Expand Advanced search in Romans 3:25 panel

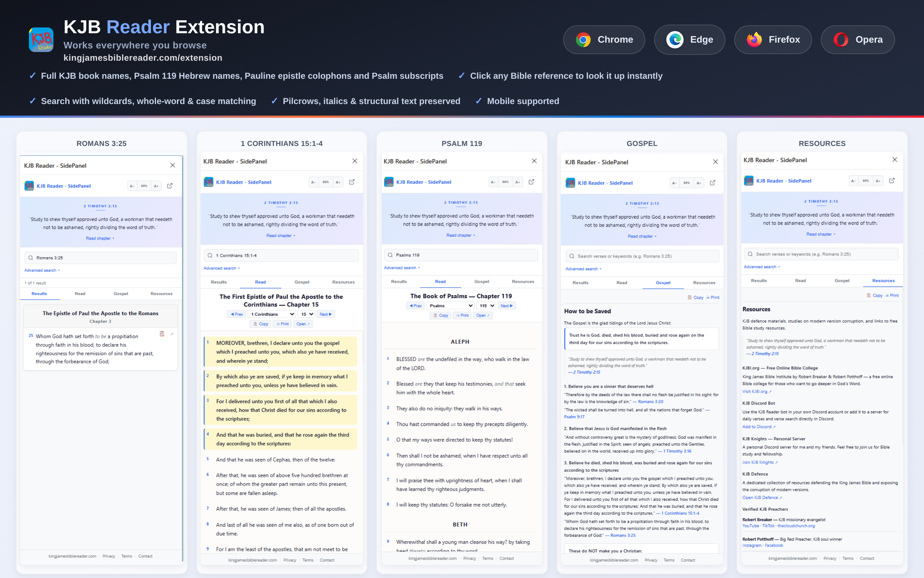coord(42,270)
